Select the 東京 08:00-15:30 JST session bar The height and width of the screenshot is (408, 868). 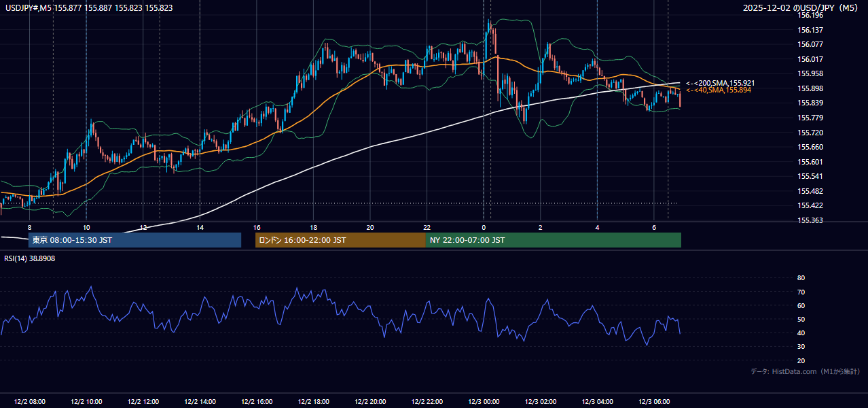134,240
